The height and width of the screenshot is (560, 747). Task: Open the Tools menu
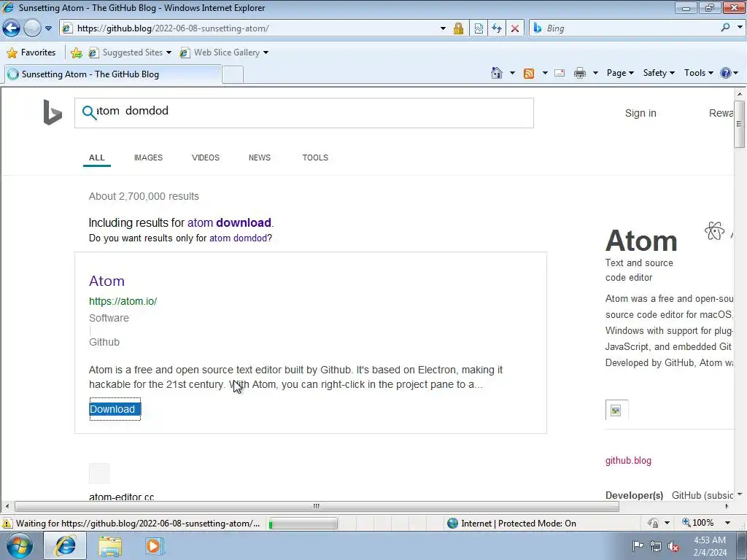point(698,73)
